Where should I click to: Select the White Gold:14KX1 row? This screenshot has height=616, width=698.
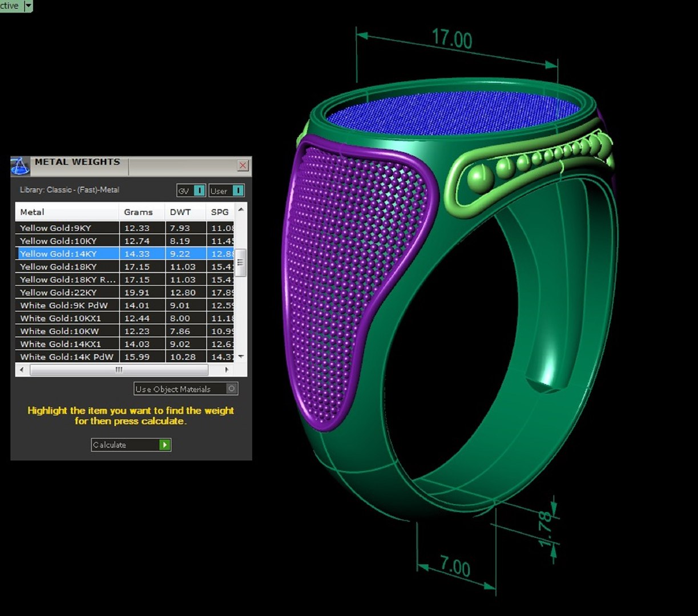[x=124, y=344]
